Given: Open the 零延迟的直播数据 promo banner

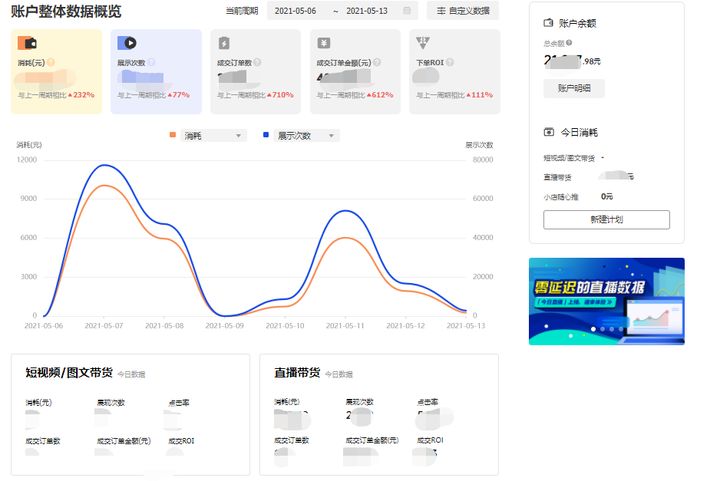Looking at the screenshot, I should click(x=606, y=301).
